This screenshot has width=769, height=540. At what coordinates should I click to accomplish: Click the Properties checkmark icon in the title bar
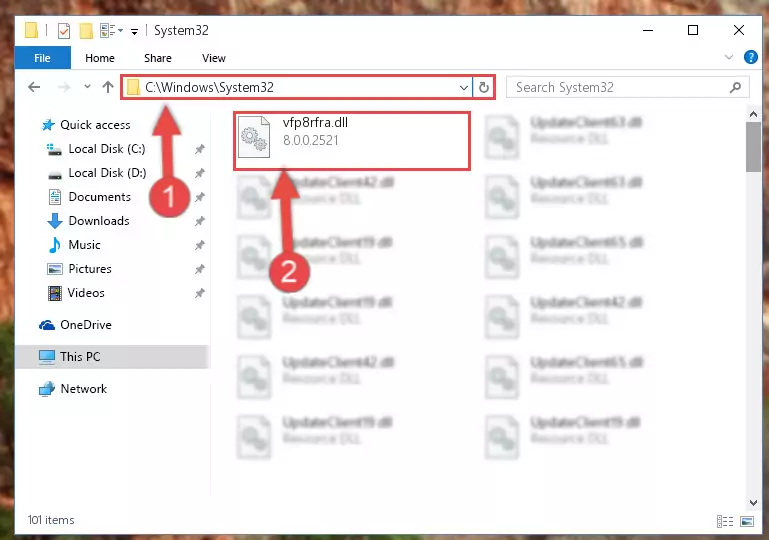pyautogui.click(x=64, y=30)
